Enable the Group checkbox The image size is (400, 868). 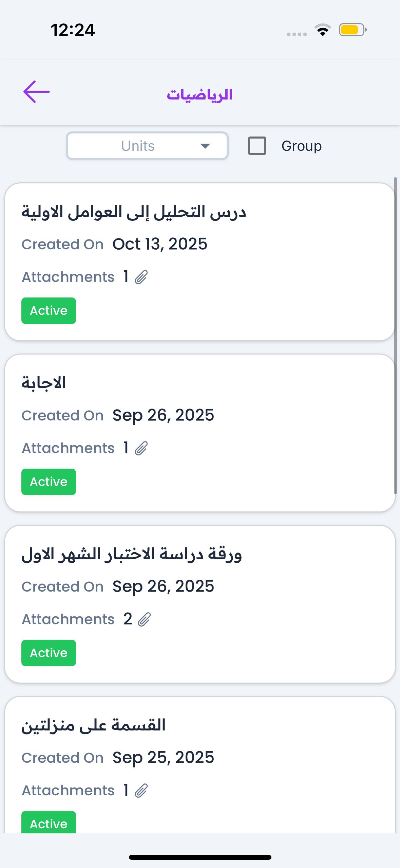(x=257, y=146)
